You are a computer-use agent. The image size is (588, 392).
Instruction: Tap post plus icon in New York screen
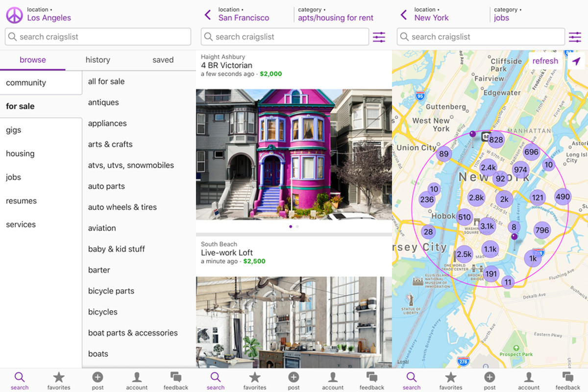tap(490, 380)
